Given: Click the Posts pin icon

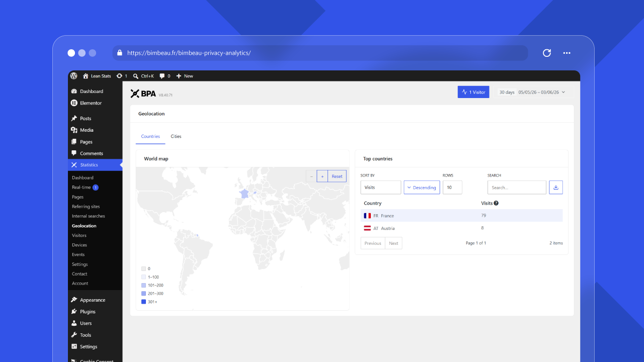Looking at the screenshot, I should coord(74,119).
